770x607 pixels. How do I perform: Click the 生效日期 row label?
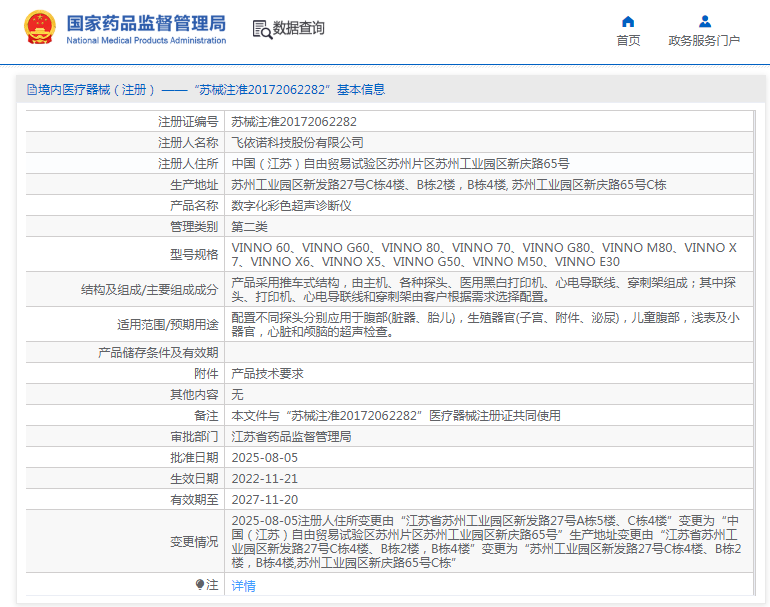(194, 479)
